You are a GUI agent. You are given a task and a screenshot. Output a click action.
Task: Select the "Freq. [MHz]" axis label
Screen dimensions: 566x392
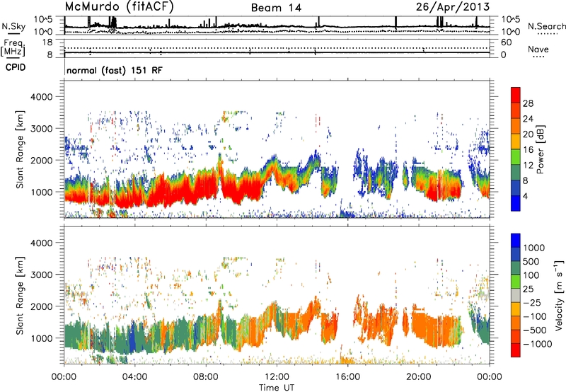point(13,47)
